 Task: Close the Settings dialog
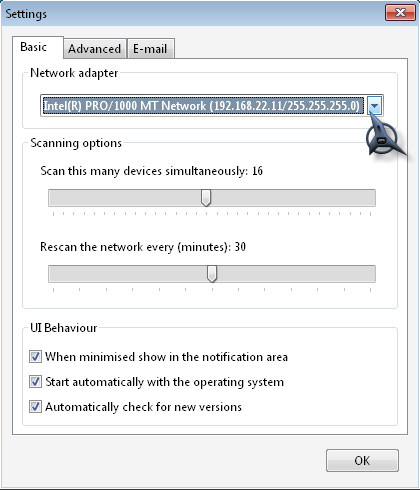(400, 13)
